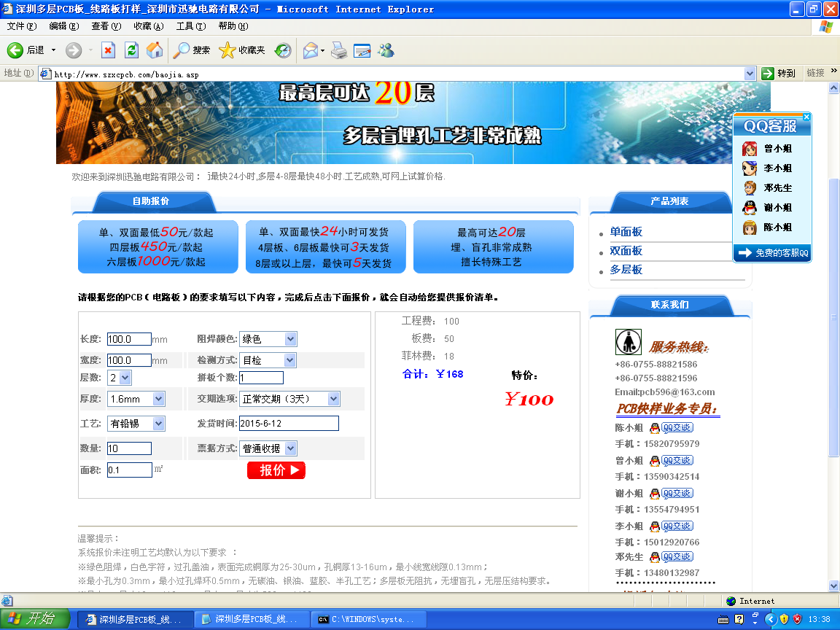The width and height of the screenshot is (840, 630).
Task: Open the 阻焊颜色 dropdown showing 绿色
Action: [268, 339]
